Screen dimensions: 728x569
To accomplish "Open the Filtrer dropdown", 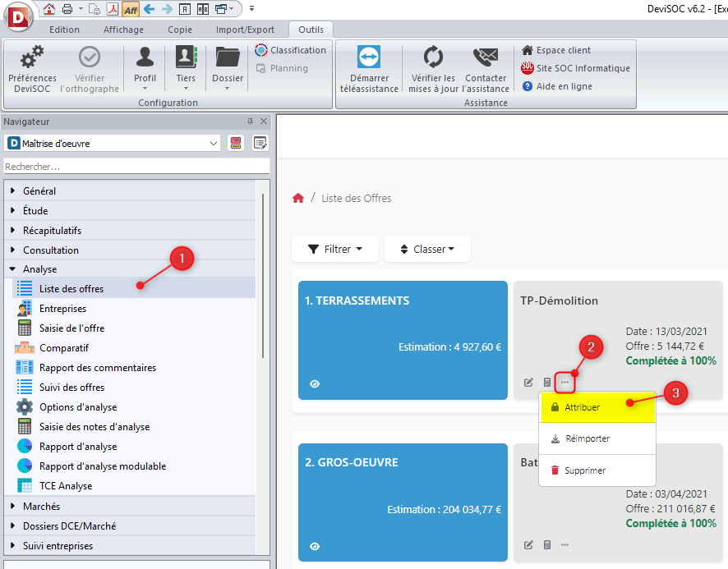I will pyautogui.click(x=335, y=249).
